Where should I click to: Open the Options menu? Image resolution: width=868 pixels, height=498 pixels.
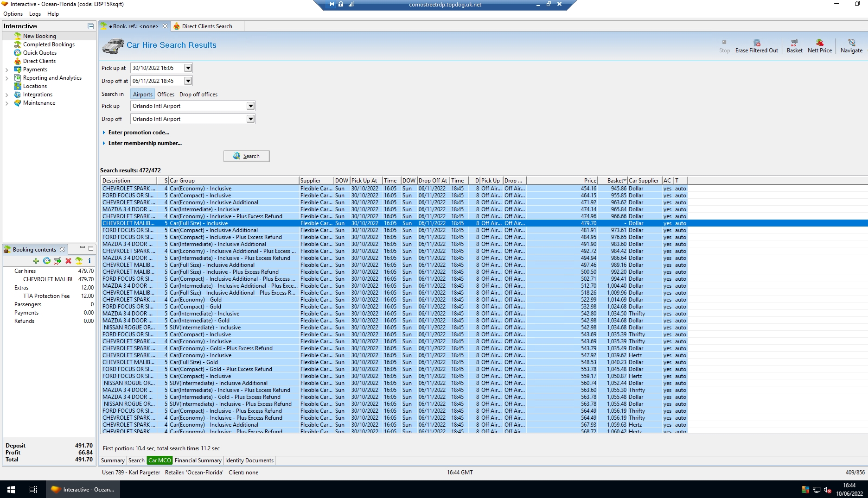click(13, 14)
